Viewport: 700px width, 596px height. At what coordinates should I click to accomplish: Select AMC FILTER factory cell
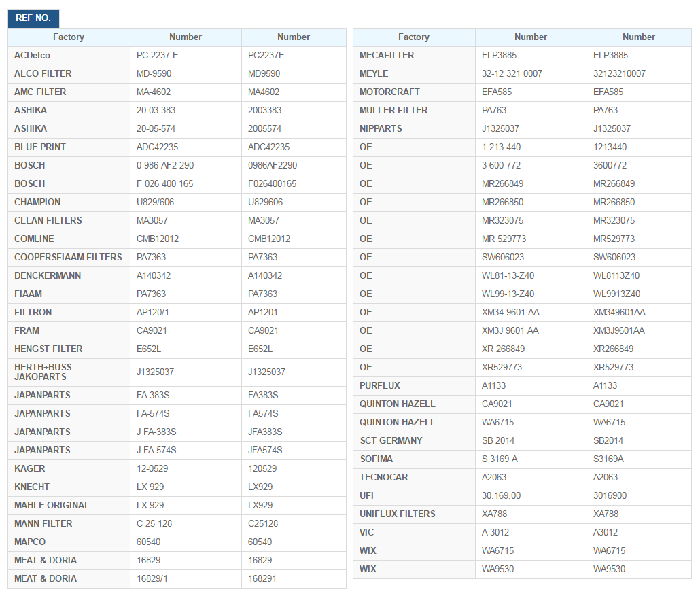click(x=69, y=92)
